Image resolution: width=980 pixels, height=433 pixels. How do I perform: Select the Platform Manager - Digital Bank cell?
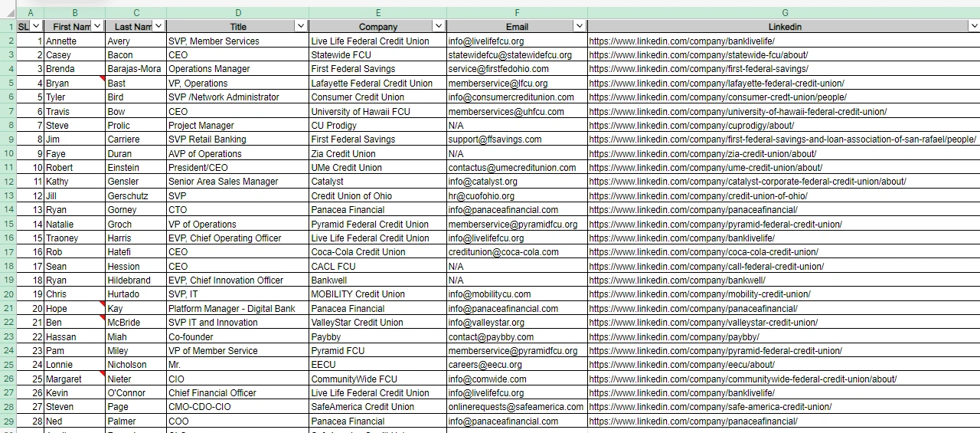click(x=238, y=308)
